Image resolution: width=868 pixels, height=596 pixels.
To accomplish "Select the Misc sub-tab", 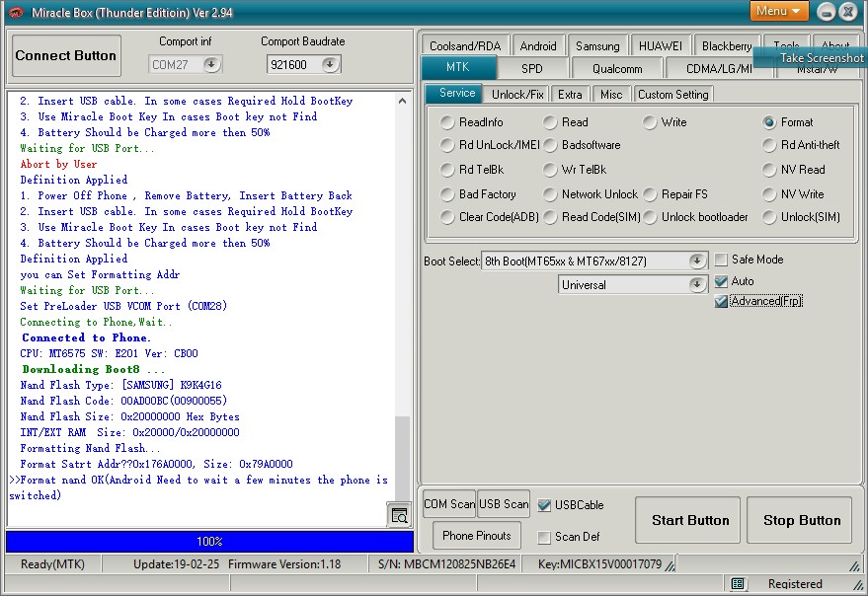I will pyautogui.click(x=611, y=94).
